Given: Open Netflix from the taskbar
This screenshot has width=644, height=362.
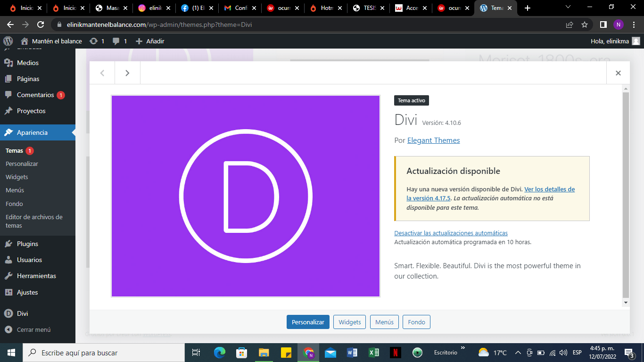Looking at the screenshot, I should coord(395,352).
